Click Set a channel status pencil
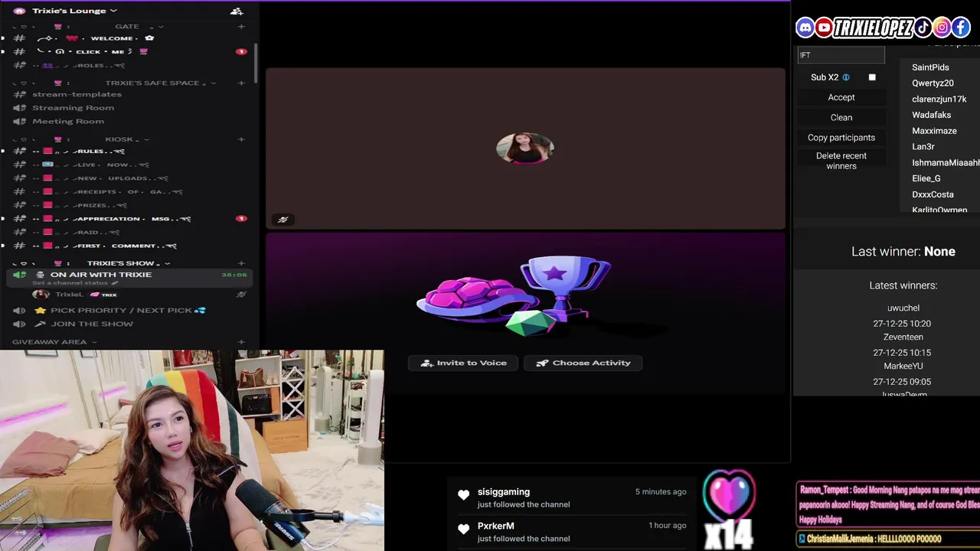This screenshot has height=551, width=980. pyautogui.click(x=115, y=283)
